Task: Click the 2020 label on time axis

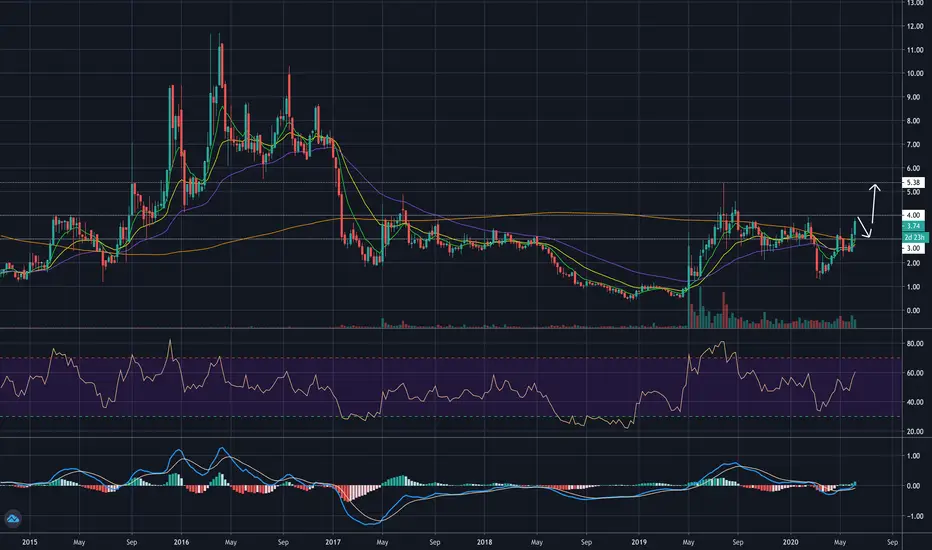Action: [x=791, y=542]
